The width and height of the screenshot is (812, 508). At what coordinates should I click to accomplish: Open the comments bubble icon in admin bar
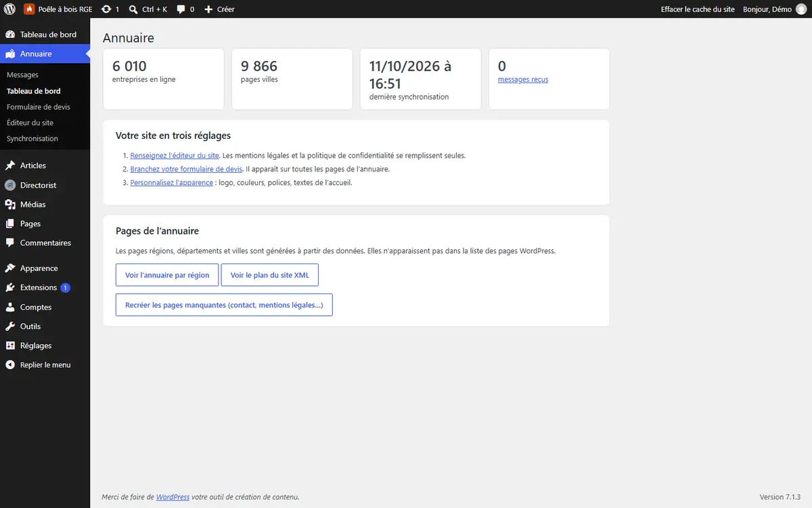181,9
